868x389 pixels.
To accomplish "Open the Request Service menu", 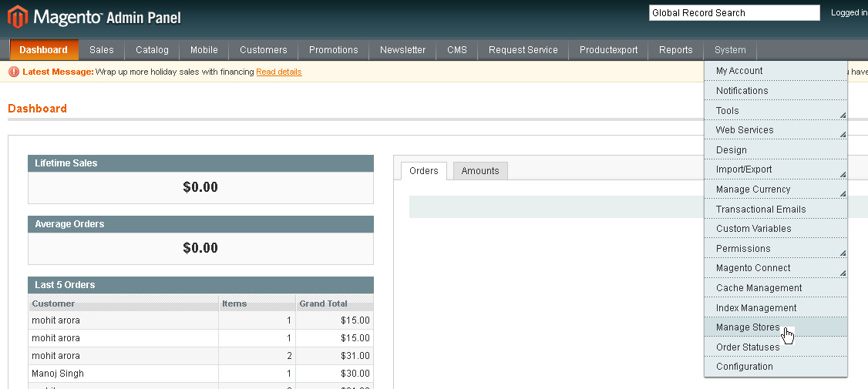I will (523, 50).
